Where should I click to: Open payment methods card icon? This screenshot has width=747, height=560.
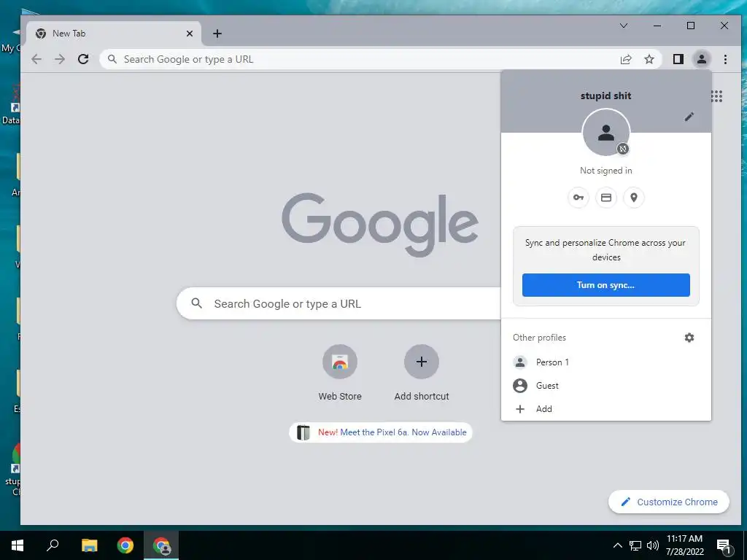click(x=606, y=198)
